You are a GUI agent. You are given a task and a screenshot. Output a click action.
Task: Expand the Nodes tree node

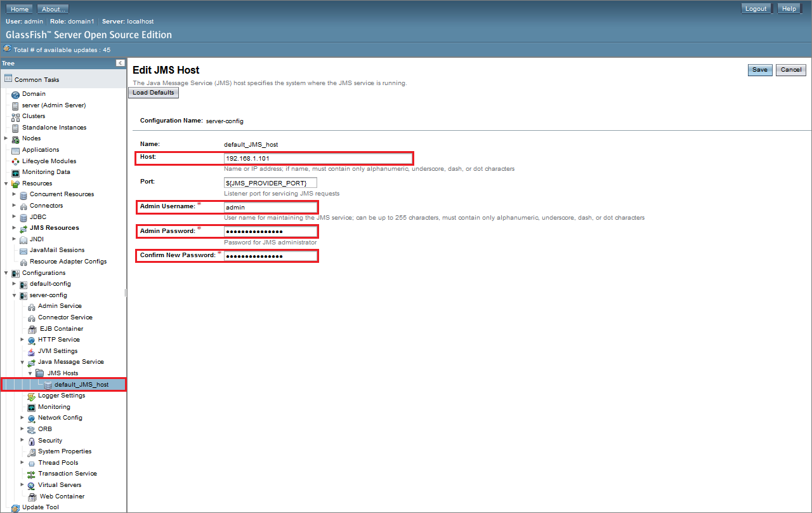pos(6,138)
